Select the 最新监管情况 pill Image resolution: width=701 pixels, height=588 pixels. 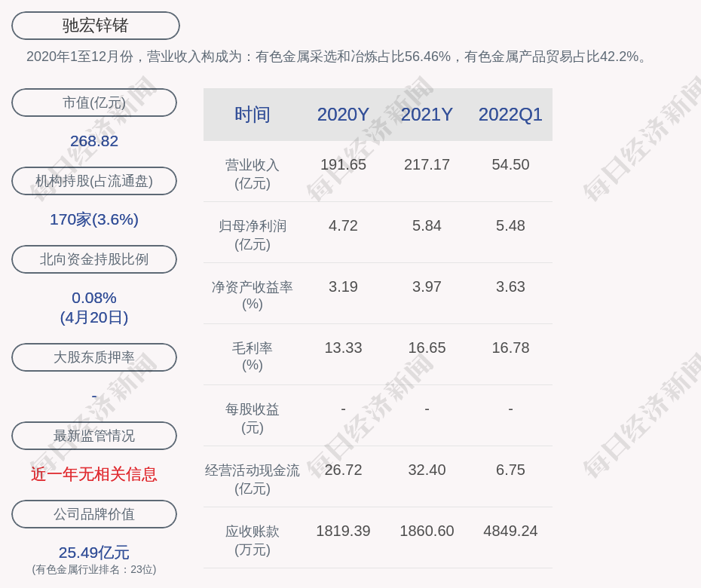point(94,436)
